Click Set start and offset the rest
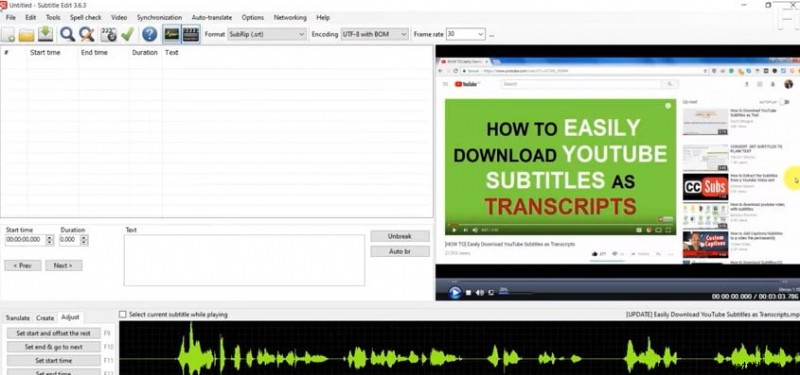Screen dimensions: 800x375 54,333
